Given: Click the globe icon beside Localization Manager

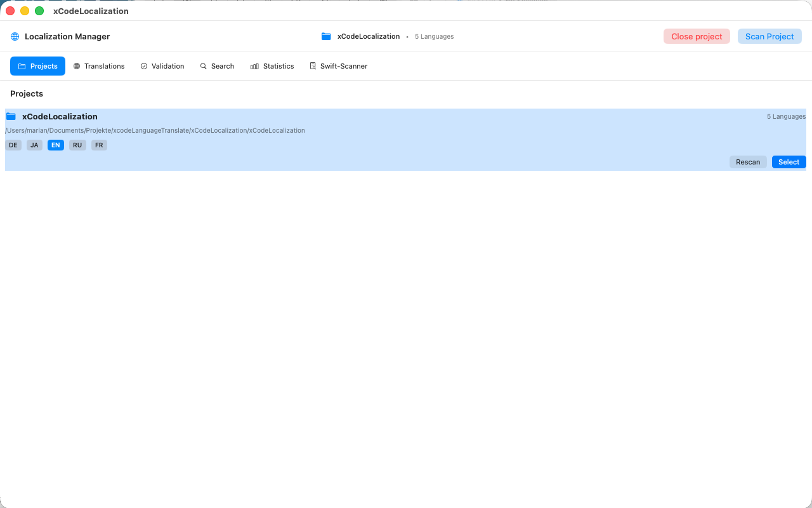Looking at the screenshot, I should [x=14, y=36].
